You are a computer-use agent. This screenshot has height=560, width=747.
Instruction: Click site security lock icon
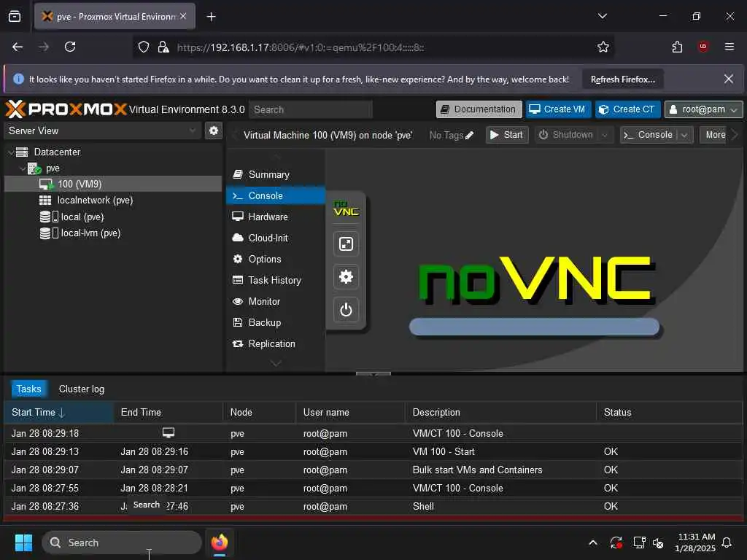pos(163,47)
